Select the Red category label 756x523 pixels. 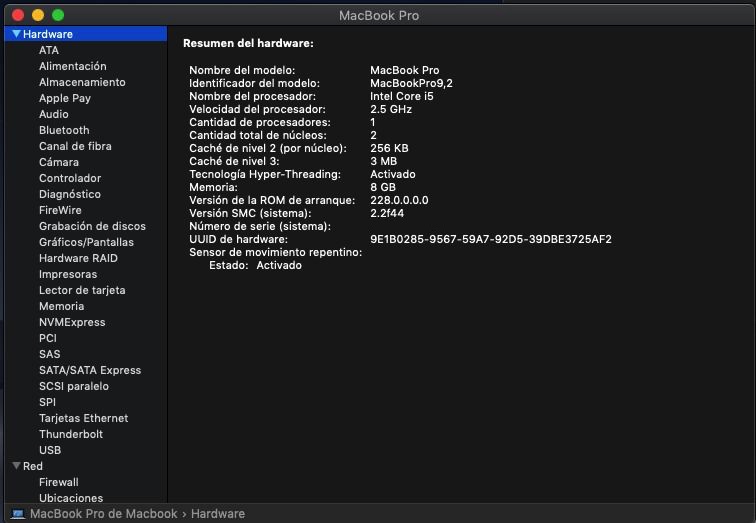click(33, 466)
